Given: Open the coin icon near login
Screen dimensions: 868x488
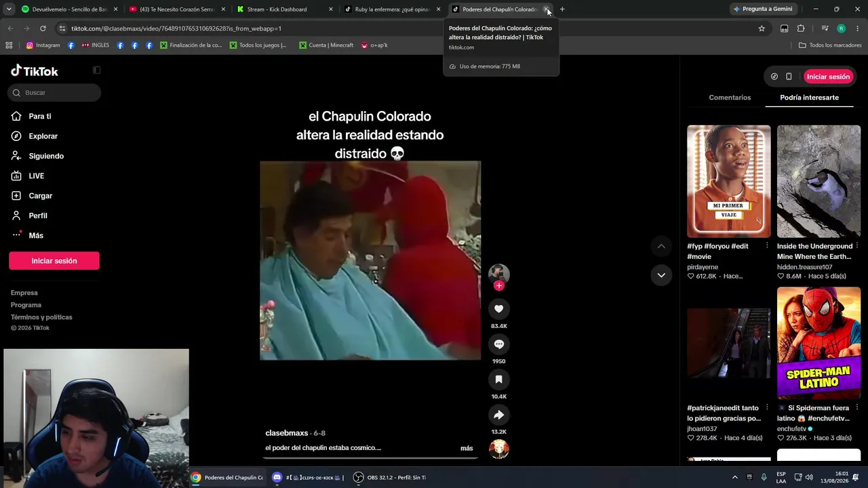Looking at the screenshot, I should pos(774,77).
